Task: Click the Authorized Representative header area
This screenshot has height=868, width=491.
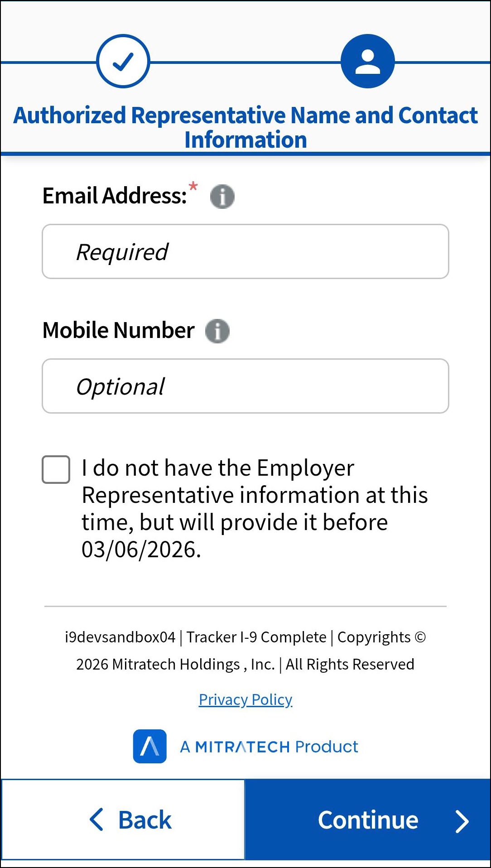Action: pyautogui.click(x=245, y=127)
